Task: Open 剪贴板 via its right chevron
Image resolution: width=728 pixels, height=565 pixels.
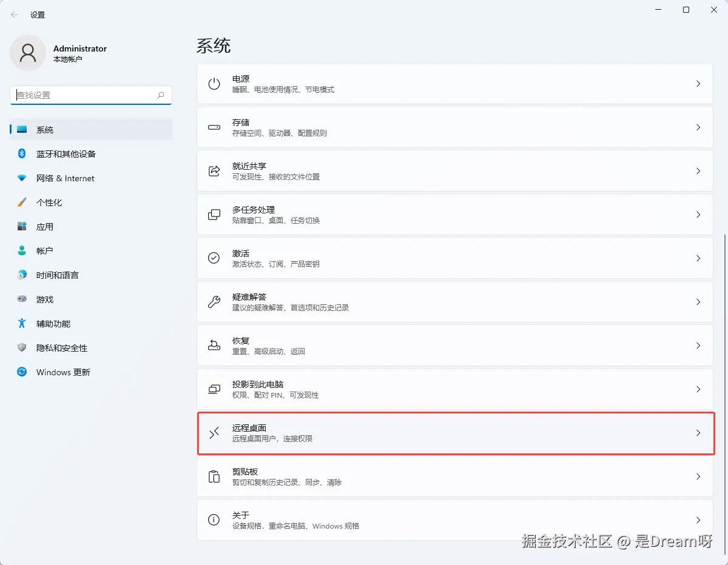Action: (698, 476)
